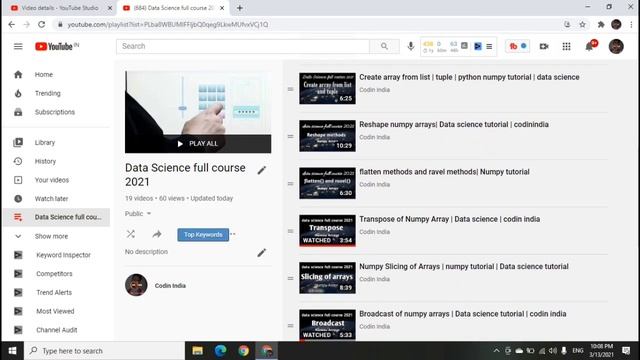
Task: Open Numpy Slicing of Arrays video title
Action: click(x=464, y=267)
